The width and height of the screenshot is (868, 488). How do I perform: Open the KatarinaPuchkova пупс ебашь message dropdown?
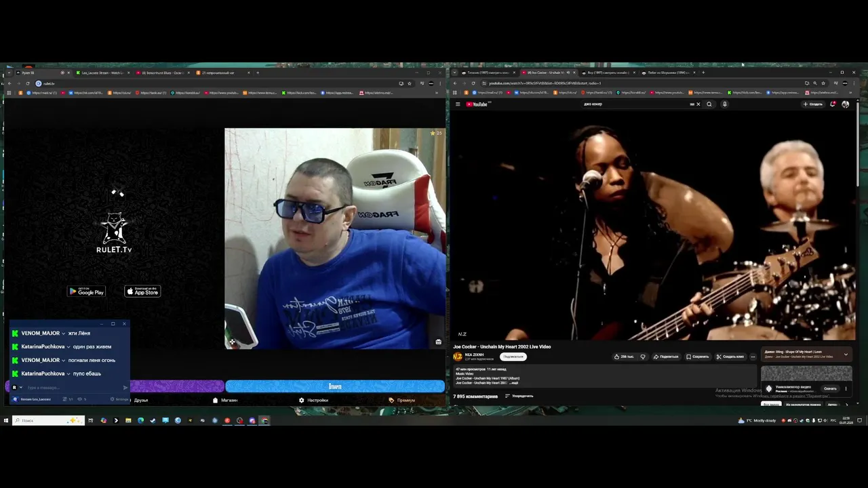[x=68, y=374]
